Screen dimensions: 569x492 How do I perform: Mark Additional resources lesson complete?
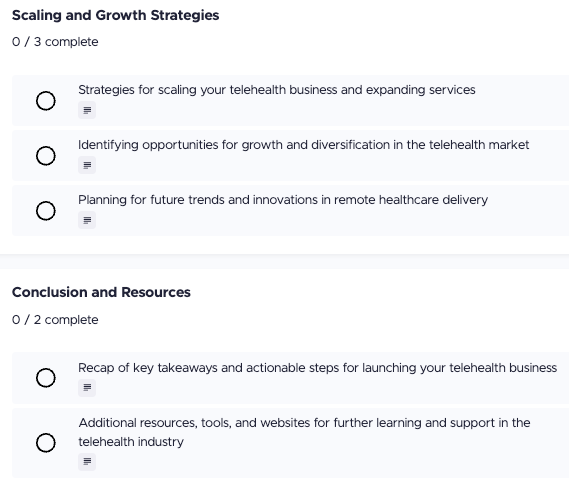coord(46,443)
